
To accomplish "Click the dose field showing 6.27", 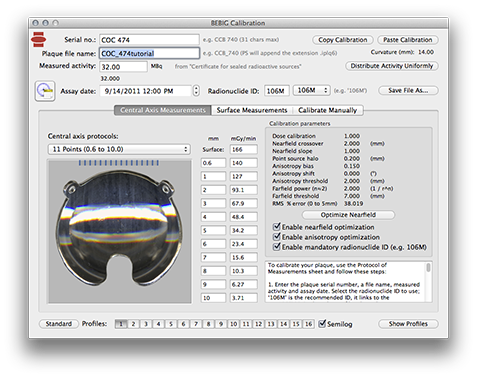I will tap(244, 284).
